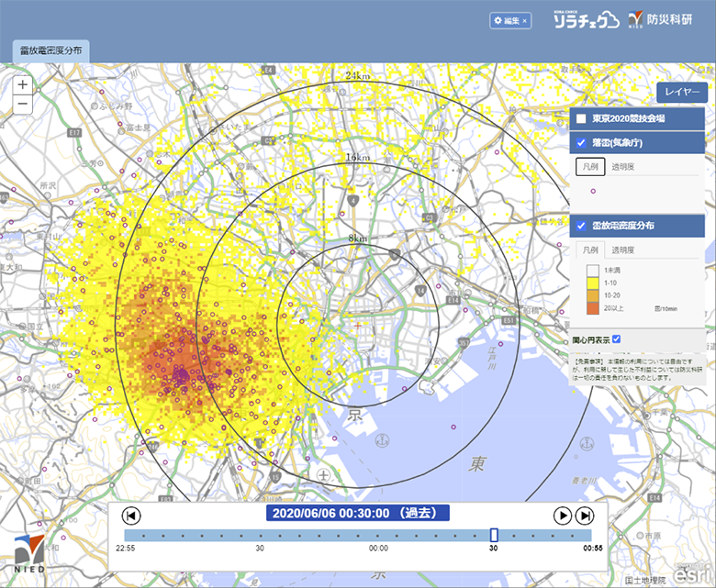Zoom in on the map
The height and width of the screenshot is (588, 716).
point(23,85)
